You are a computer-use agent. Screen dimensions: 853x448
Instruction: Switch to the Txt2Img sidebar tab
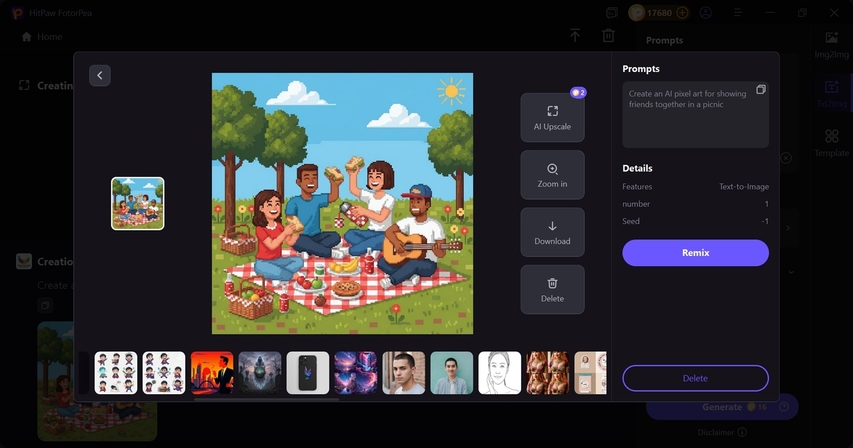831,94
